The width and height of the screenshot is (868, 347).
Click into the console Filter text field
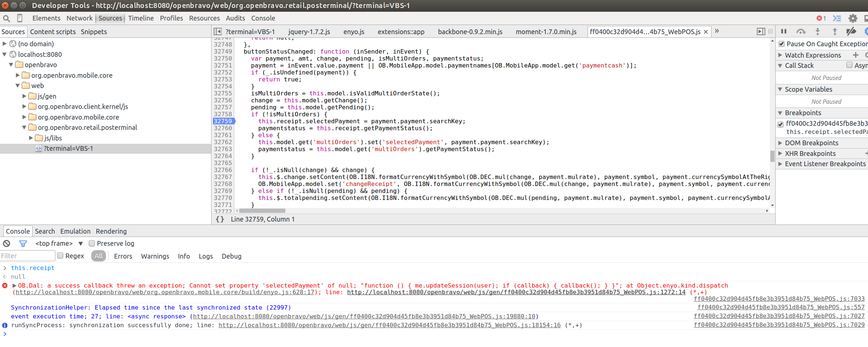pos(27,256)
